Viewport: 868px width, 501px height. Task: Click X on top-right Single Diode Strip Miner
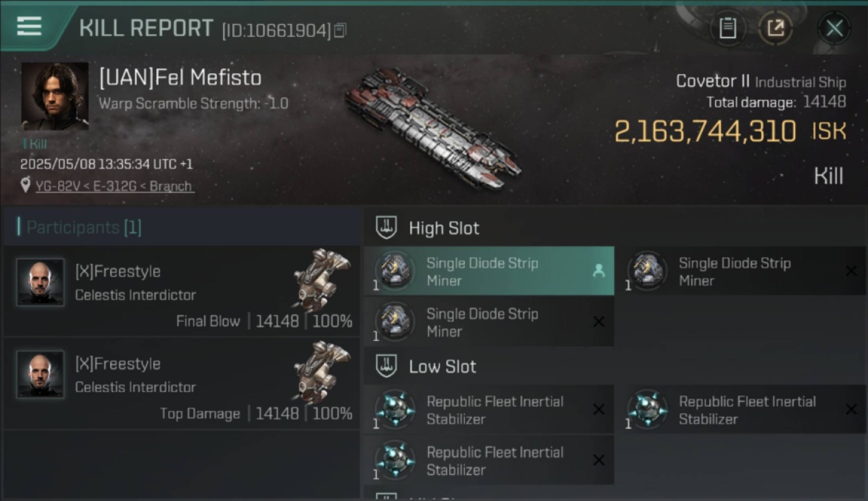click(x=851, y=271)
